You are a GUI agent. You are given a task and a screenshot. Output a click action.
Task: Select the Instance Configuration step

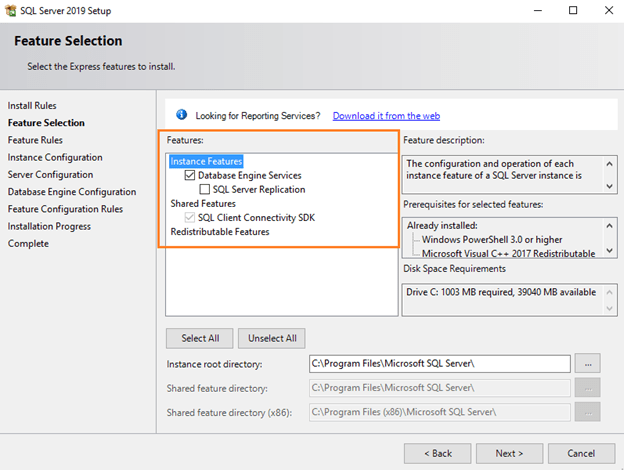tap(55, 157)
